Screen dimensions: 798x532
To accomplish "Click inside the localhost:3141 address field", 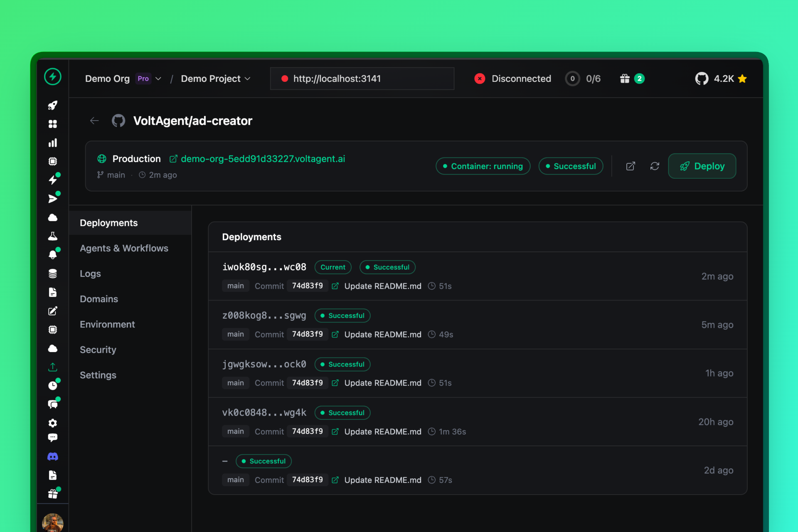I will (362, 78).
